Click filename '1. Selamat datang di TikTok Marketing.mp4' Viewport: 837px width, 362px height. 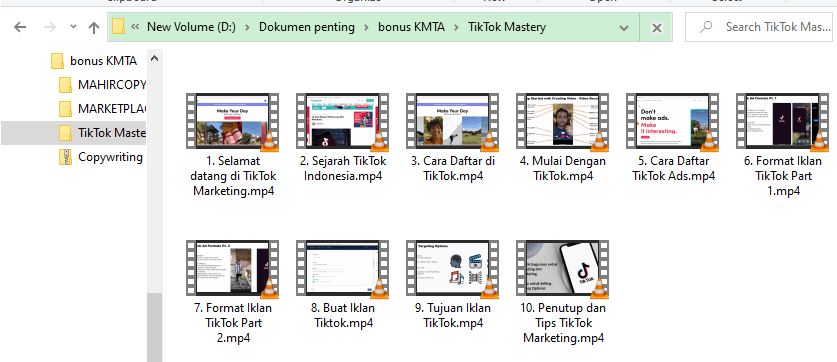click(x=233, y=176)
